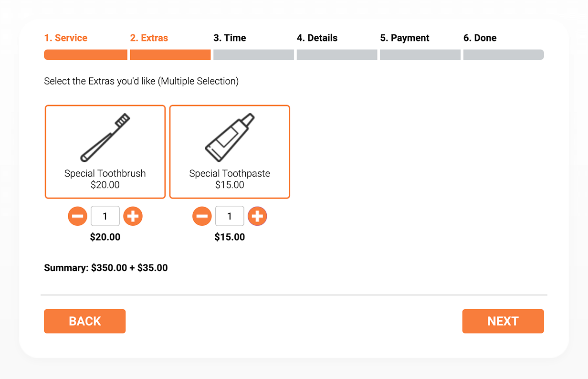
Task: Click the toothbrush icon image
Action: pyautogui.click(x=105, y=137)
